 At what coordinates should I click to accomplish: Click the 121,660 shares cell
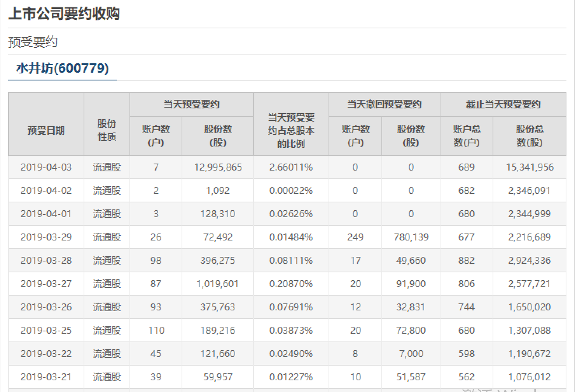218,354
